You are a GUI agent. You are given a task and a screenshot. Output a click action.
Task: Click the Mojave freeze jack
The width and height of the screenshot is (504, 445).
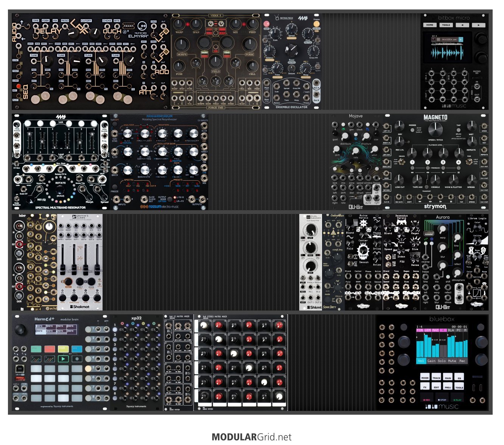376,178
